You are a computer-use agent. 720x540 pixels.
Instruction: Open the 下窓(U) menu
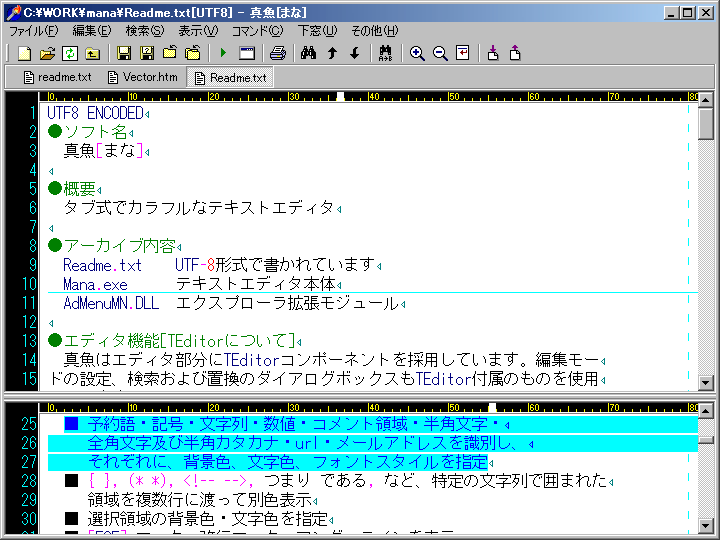coord(317,31)
